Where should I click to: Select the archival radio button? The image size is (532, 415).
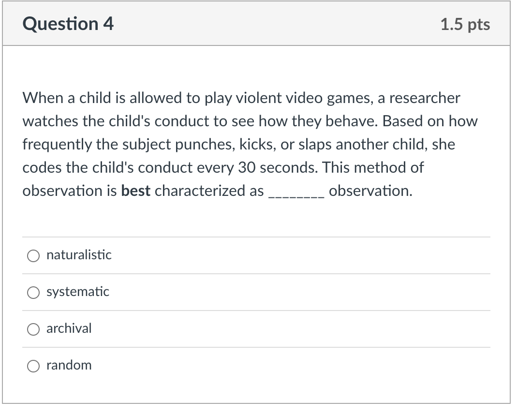[33, 329]
